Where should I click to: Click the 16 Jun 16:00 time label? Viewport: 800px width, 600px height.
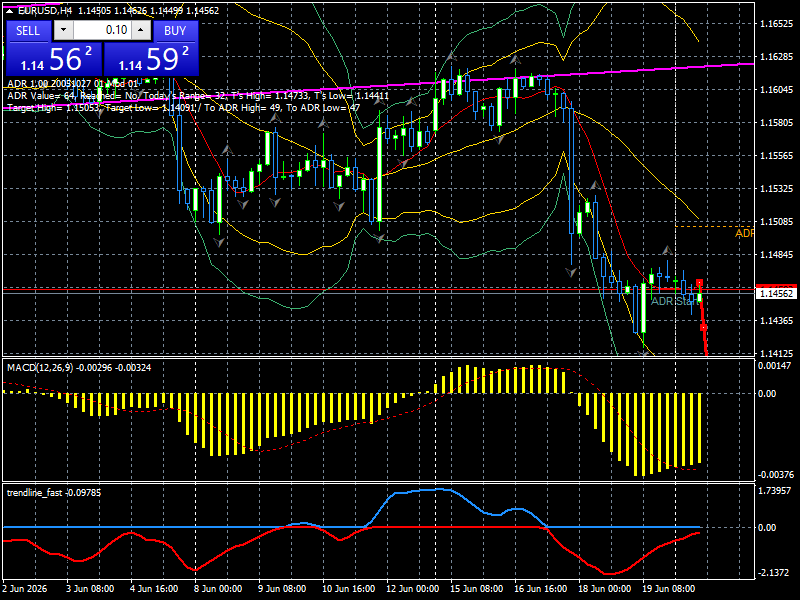[x=540, y=588]
